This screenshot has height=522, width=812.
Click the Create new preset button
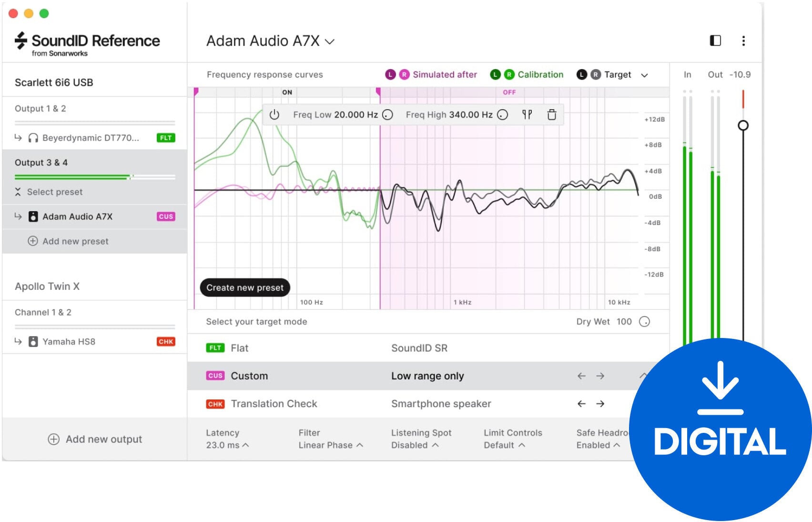244,287
